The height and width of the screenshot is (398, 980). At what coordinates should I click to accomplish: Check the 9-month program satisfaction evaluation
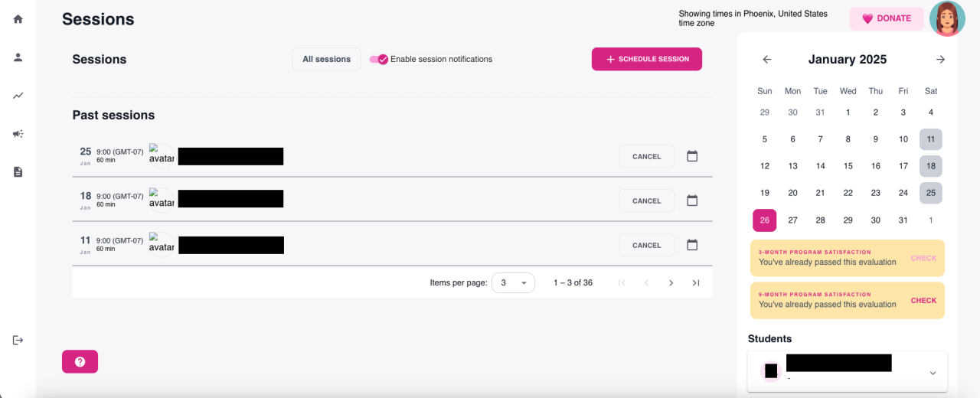click(923, 301)
